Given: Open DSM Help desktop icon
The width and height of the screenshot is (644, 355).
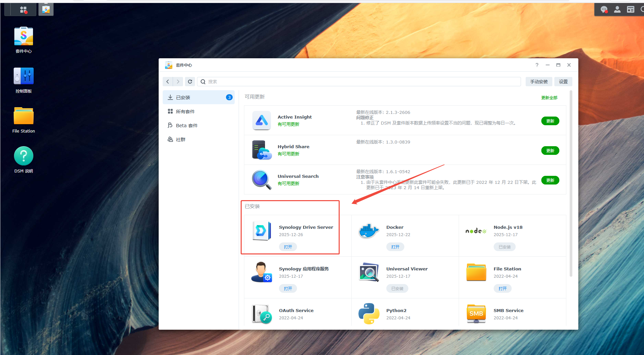Looking at the screenshot, I should 23,156.
